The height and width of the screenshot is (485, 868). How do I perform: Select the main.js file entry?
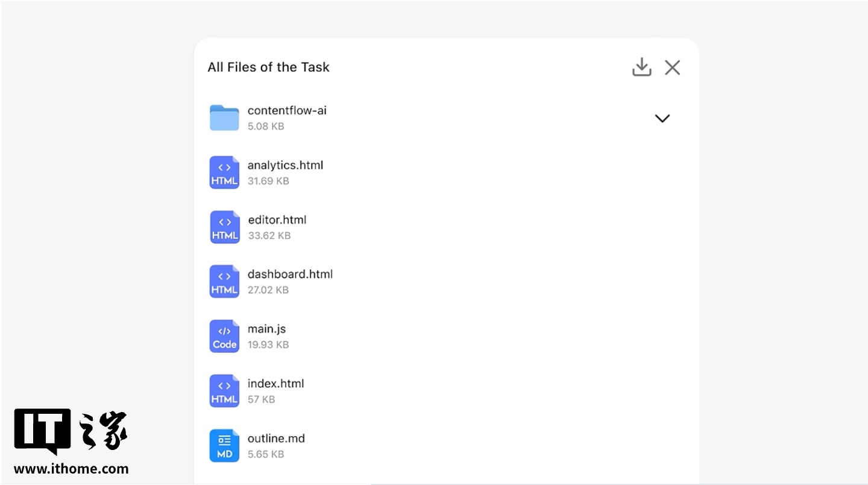[266, 329]
